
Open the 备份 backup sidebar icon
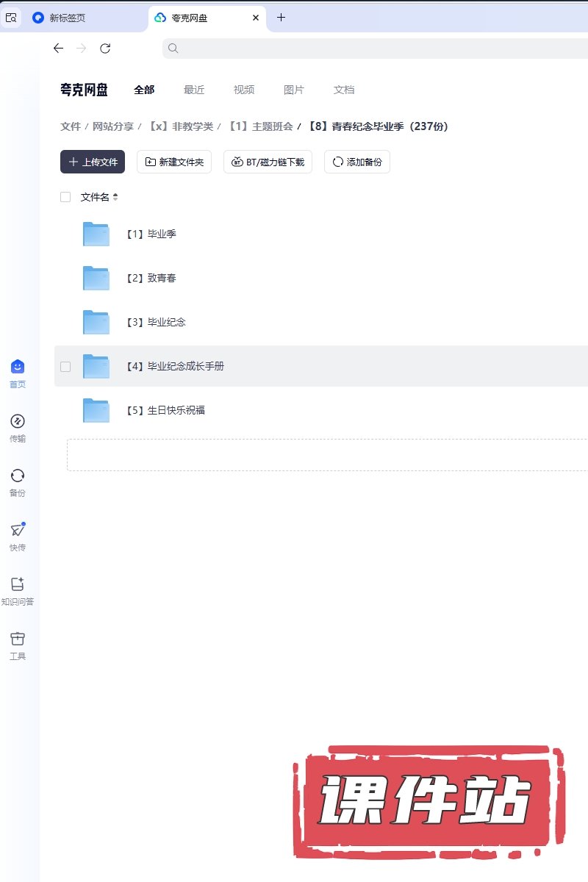(x=18, y=476)
